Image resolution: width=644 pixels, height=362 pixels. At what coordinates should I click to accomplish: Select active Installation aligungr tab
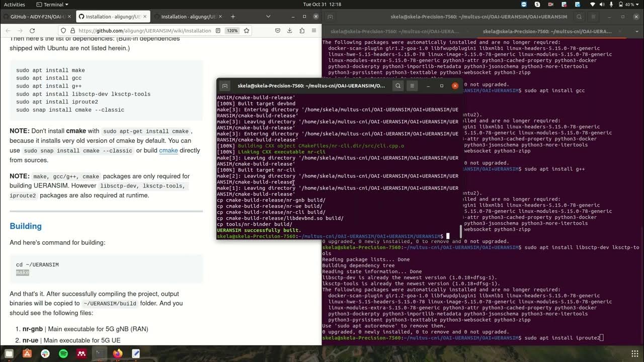(x=113, y=17)
